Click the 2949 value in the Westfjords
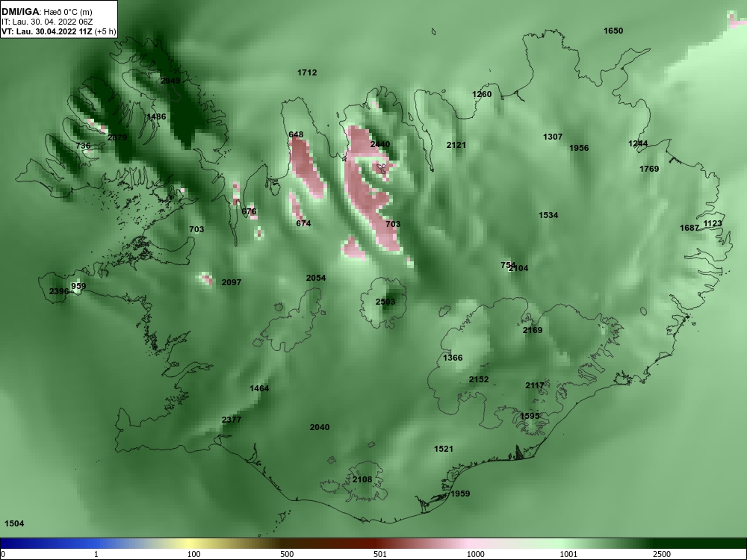This screenshot has width=747, height=560. 170,81
